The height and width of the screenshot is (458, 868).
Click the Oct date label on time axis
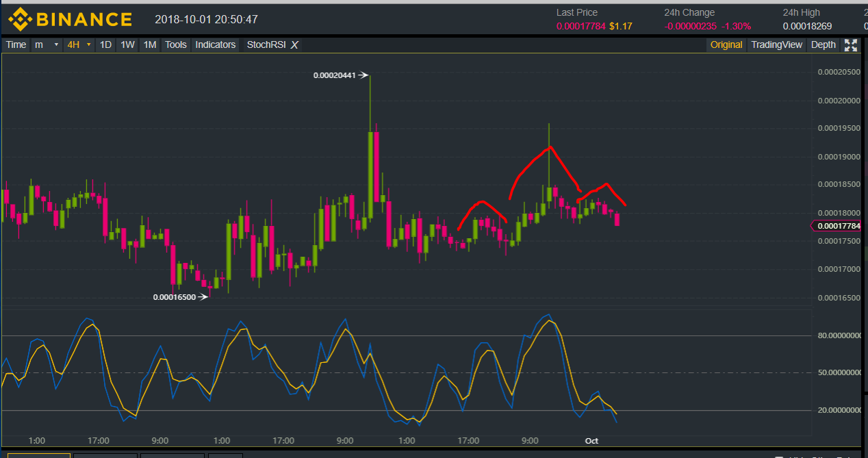591,441
